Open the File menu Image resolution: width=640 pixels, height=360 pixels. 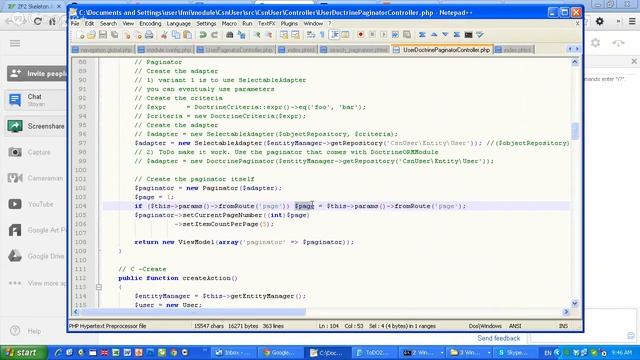[x=75, y=24]
